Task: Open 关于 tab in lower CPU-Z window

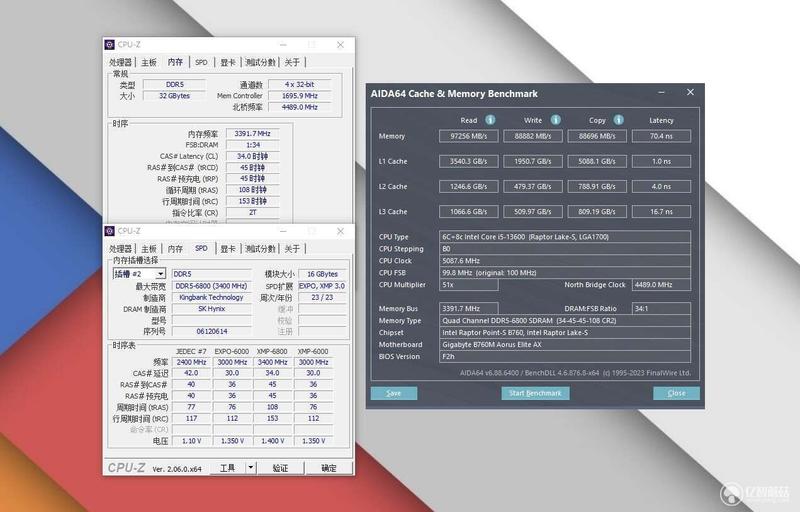Action: (x=292, y=249)
